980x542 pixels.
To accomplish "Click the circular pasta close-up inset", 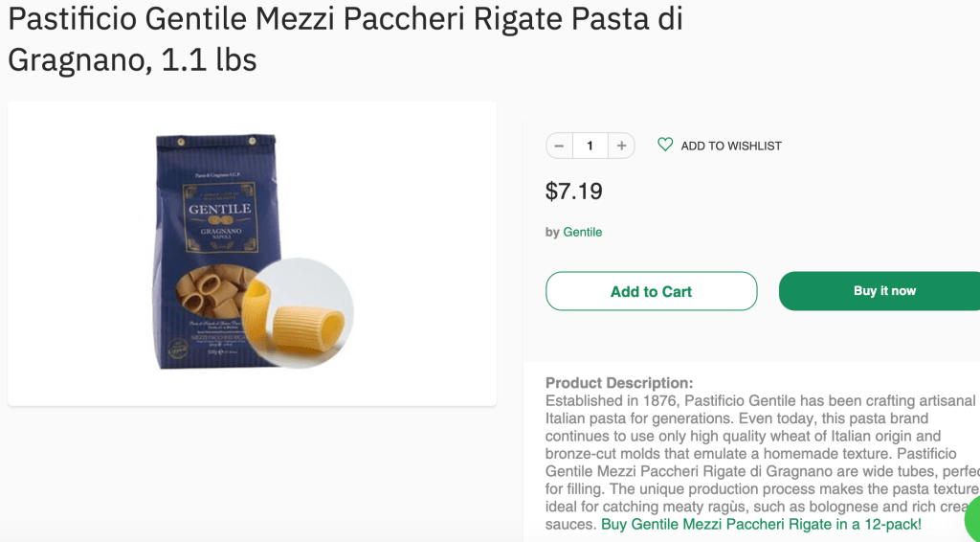I will pos(304,313).
